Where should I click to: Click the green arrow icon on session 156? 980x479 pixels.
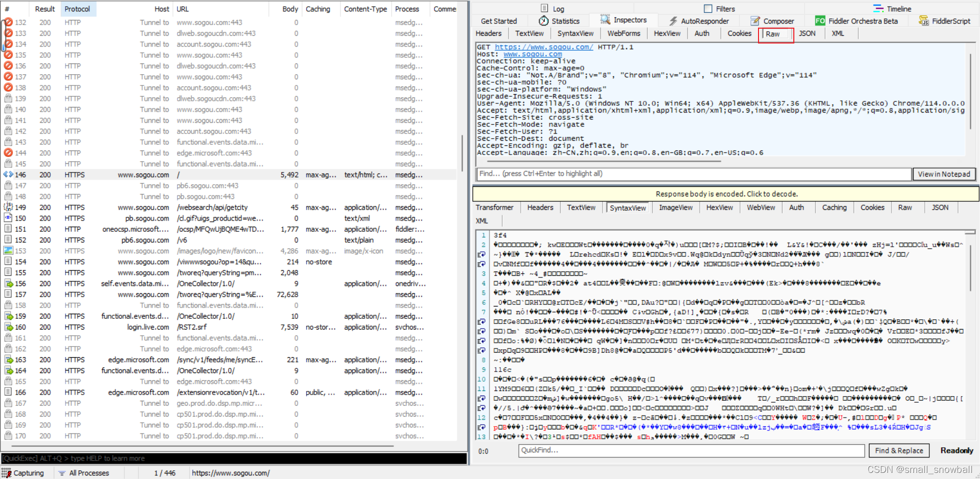point(8,284)
